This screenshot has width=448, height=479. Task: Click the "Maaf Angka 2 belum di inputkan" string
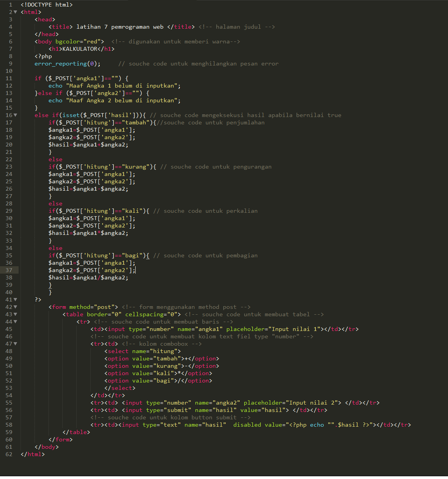tap(122, 100)
